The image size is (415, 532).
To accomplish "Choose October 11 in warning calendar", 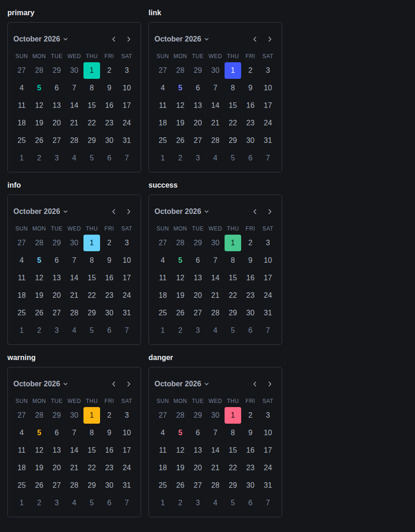I will pos(22,450).
